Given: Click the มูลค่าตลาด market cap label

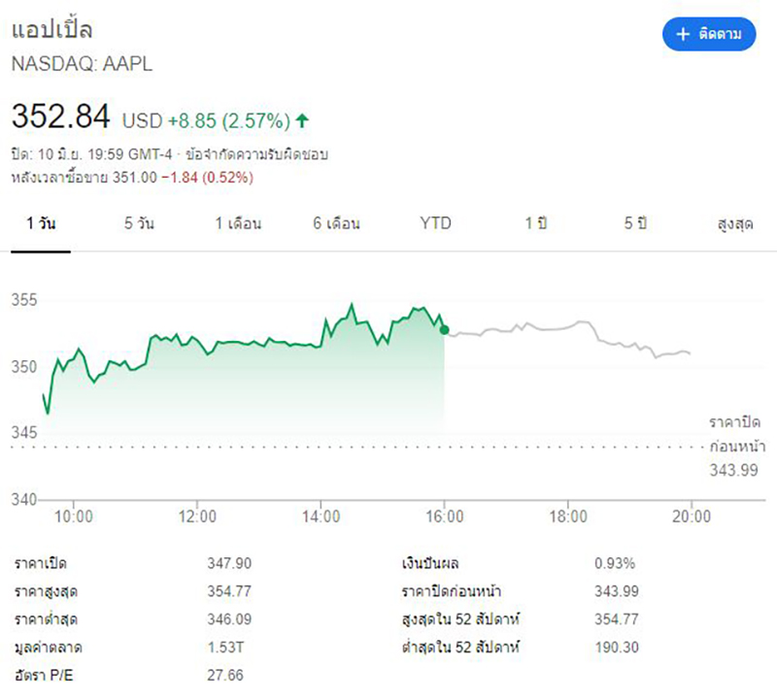Looking at the screenshot, I should point(46,645).
